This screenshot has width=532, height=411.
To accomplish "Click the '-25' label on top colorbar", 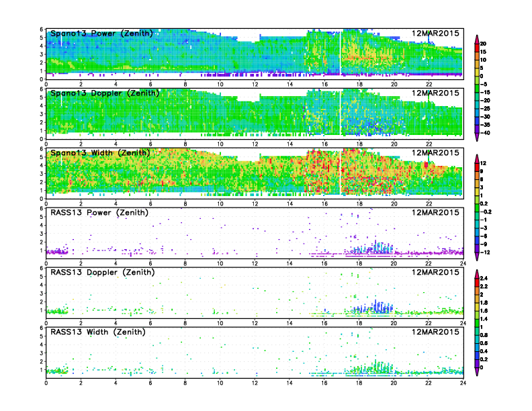I will (485, 109).
